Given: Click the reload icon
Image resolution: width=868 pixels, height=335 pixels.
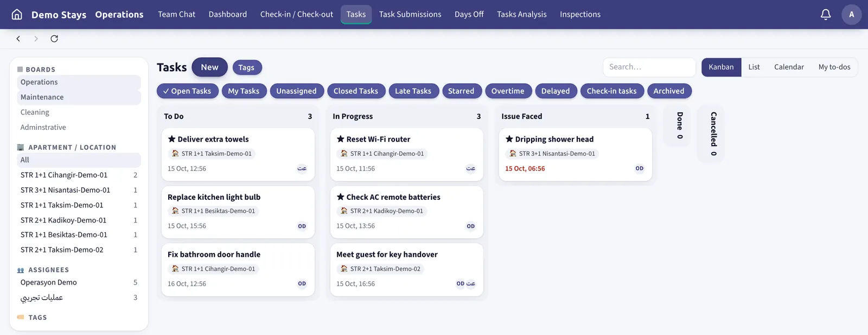Looking at the screenshot, I should pos(54,39).
